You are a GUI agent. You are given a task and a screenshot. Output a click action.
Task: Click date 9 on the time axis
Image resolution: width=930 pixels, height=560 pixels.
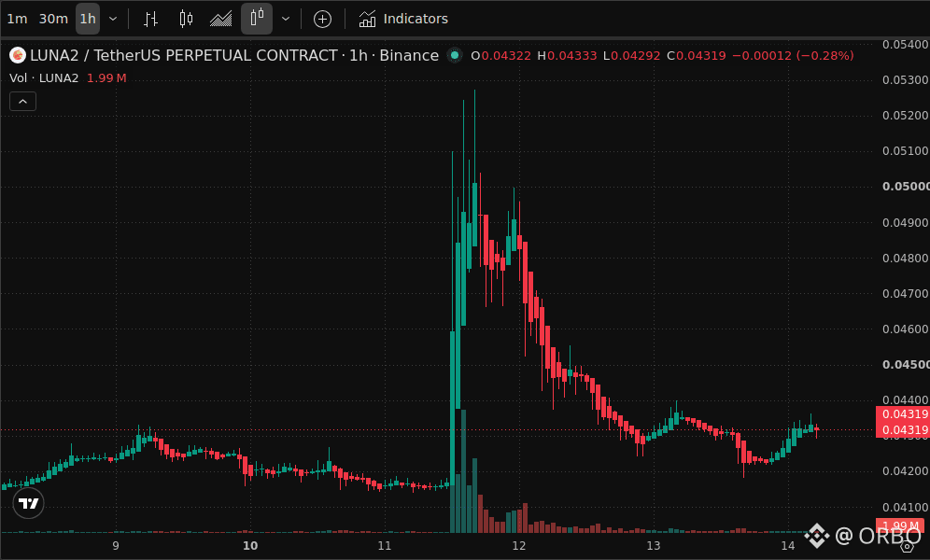[x=116, y=546]
